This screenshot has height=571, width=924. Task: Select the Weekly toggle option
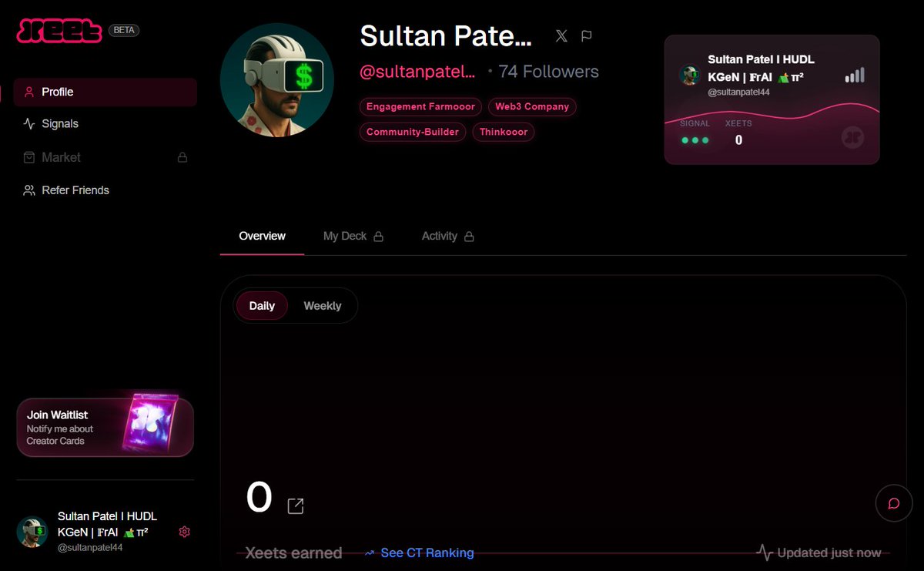pyautogui.click(x=322, y=306)
